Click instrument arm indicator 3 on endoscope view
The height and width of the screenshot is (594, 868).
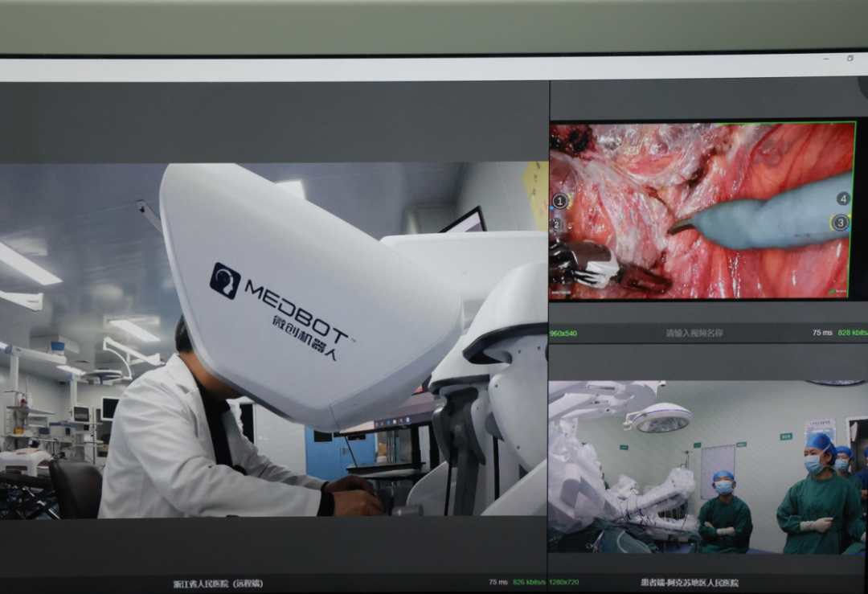pyautogui.click(x=840, y=223)
